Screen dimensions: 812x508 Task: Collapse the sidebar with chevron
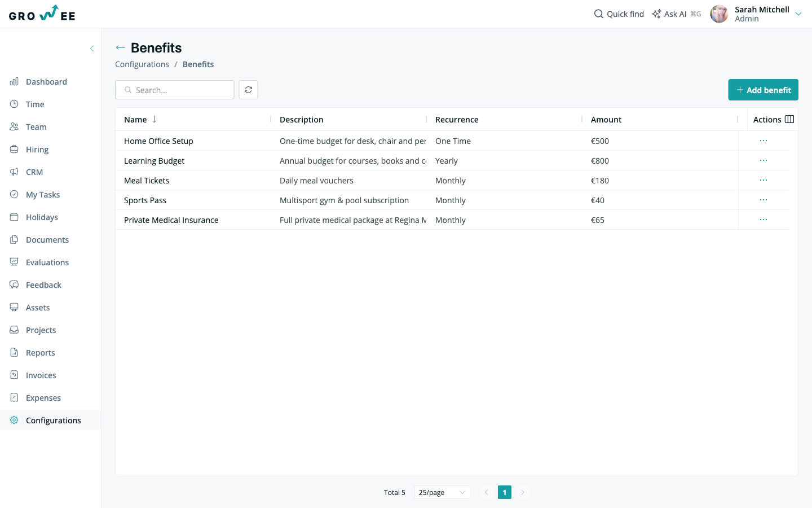[x=92, y=49]
